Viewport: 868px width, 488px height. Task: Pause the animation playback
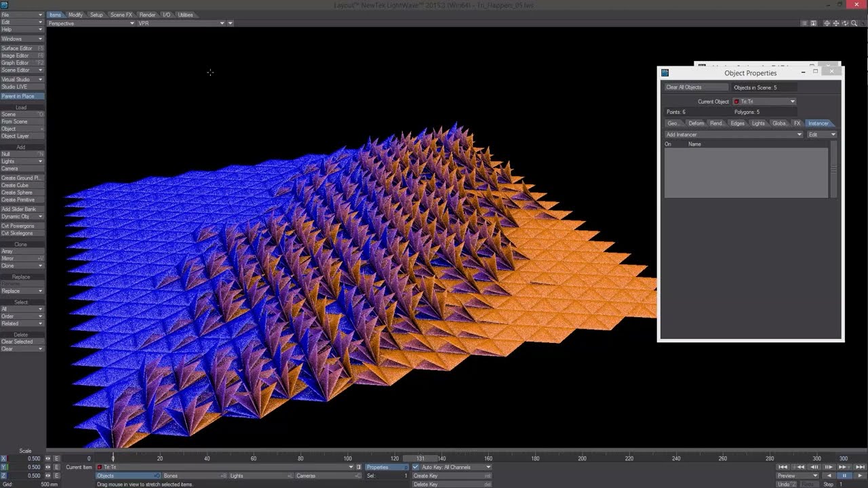pyautogui.click(x=844, y=476)
